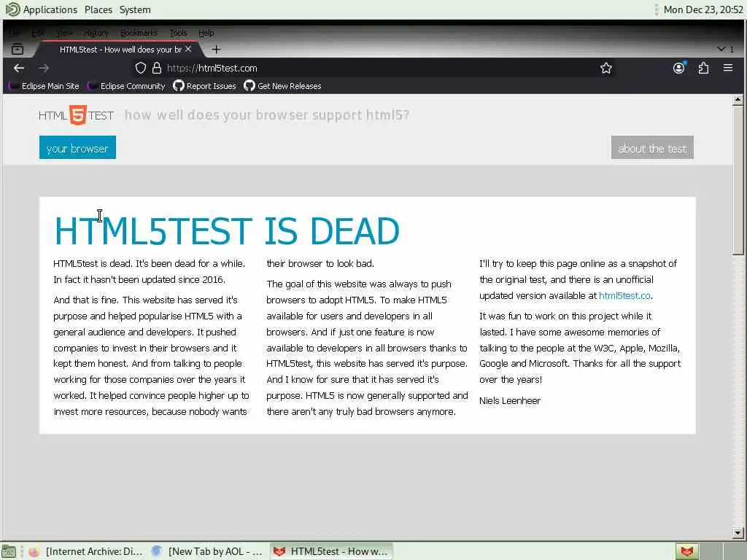The width and height of the screenshot is (747, 560).
Task: Click the vertical scrollbar thumb
Action: coord(738,180)
